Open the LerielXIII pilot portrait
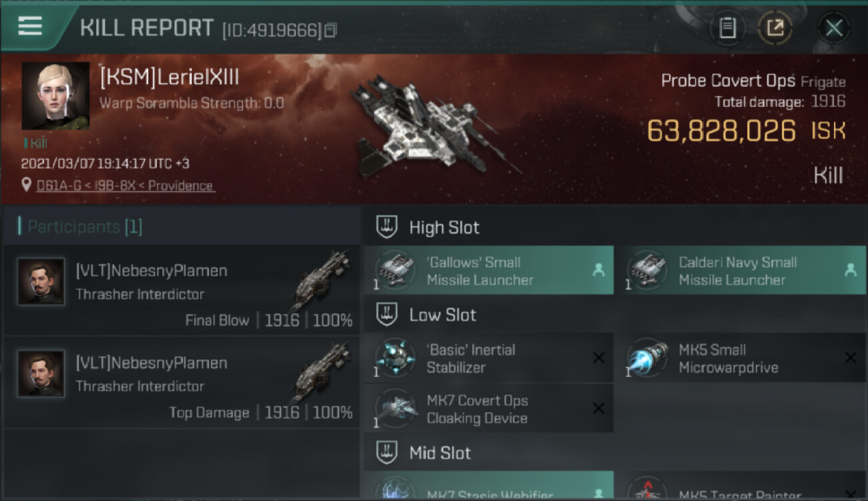 [55, 96]
